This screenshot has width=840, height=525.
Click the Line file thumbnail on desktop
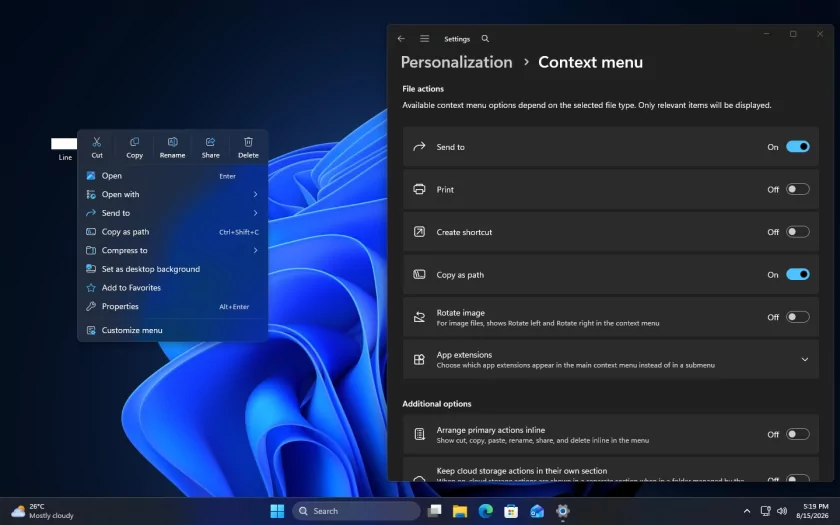(64, 144)
